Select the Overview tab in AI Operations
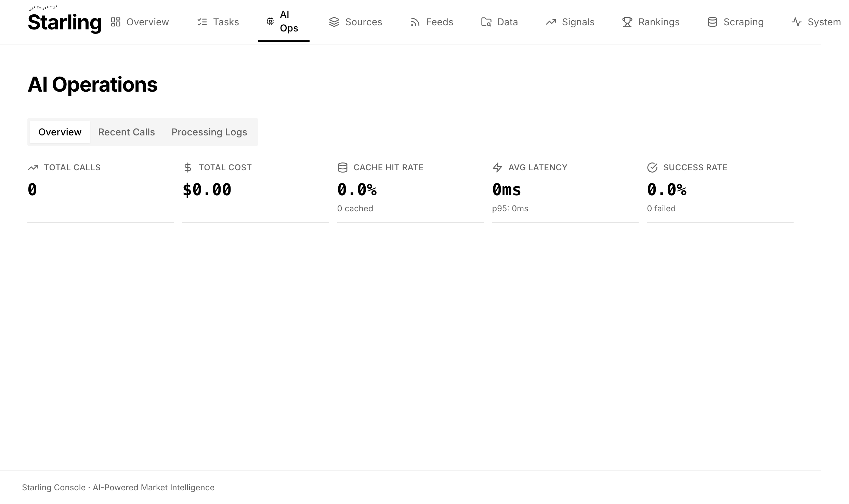849x504 pixels. [60, 132]
